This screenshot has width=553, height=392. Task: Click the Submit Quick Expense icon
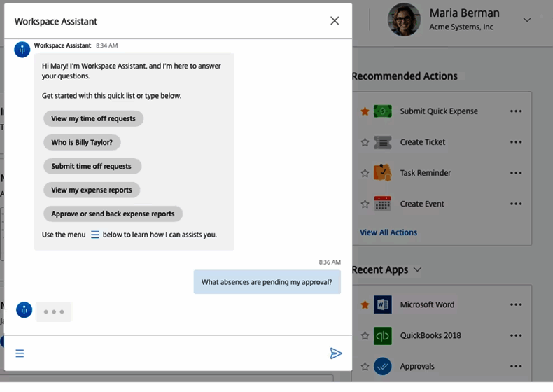pyautogui.click(x=382, y=111)
